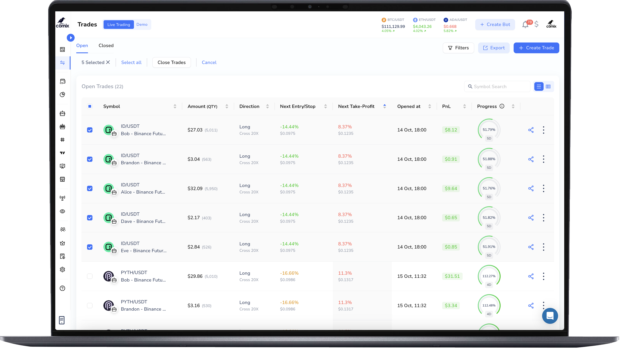Image resolution: width=628 pixels, height=364 pixels.
Task: Switch to the Closed tab
Action: click(x=106, y=45)
